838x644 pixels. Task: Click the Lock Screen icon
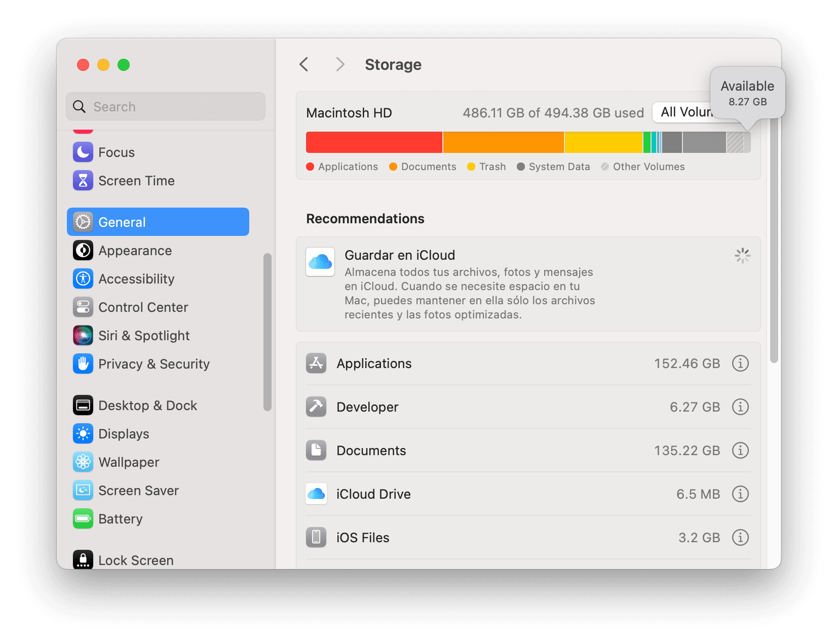tap(83, 559)
